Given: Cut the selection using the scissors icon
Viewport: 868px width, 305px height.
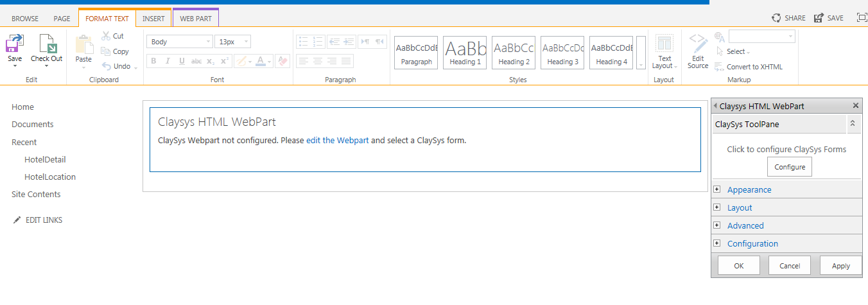Looking at the screenshot, I should click(x=107, y=36).
